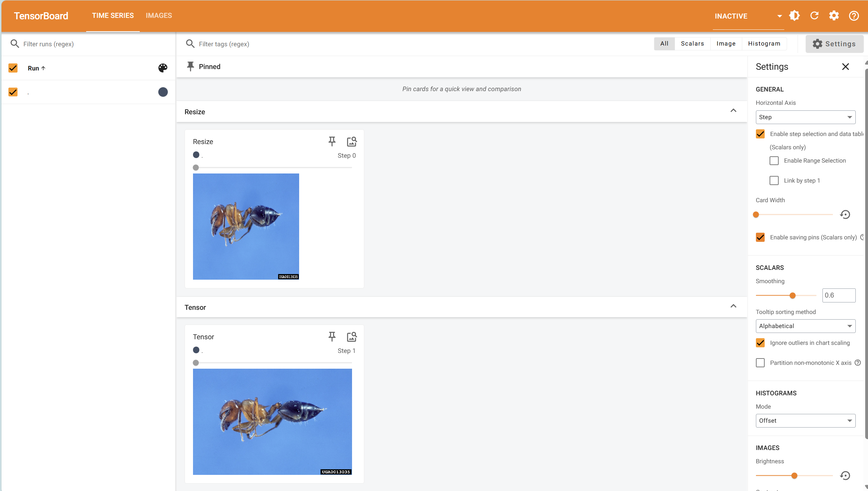868x491 pixels.
Task: Open the top bar settings gear
Action: coord(834,16)
